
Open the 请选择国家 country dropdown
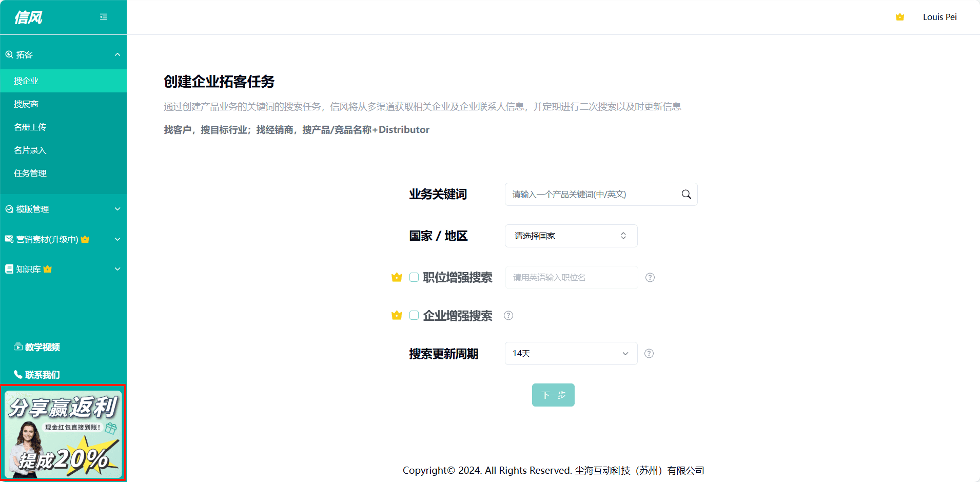(x=571, y=236)
